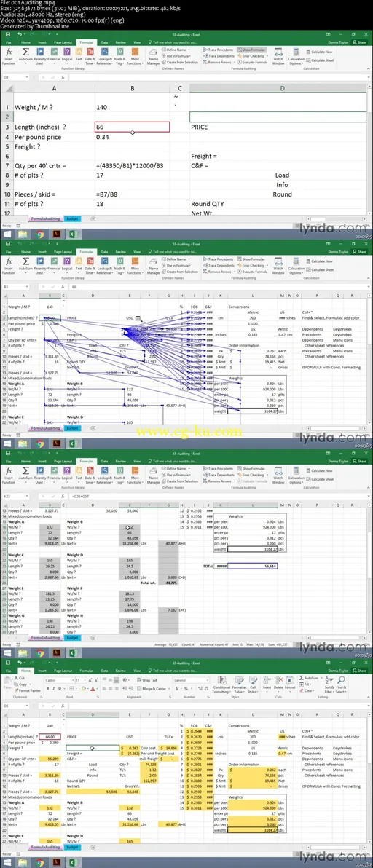Click Trace Precedents in the zoomed formula-view frame

(x=218, y=50)
